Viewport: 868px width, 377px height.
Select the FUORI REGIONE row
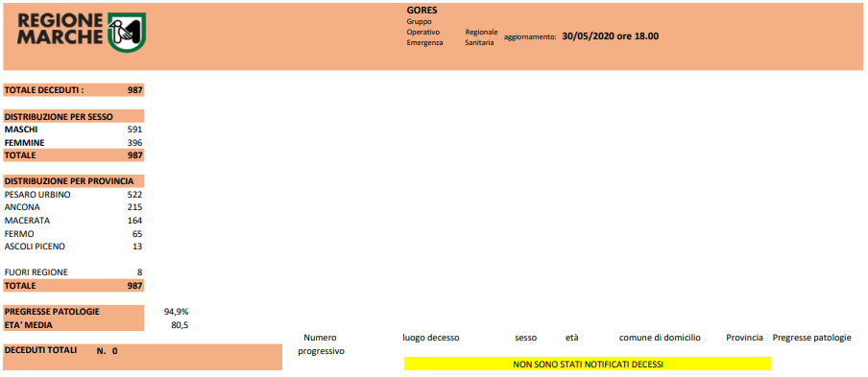(x=74, y=272)
